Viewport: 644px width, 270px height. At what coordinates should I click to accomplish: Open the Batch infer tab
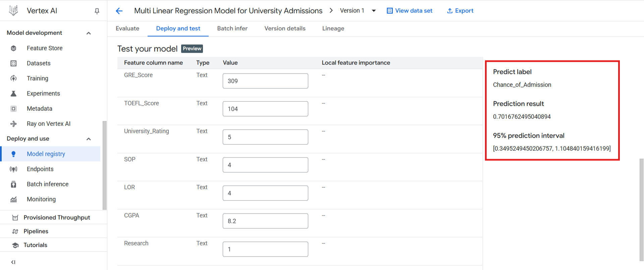[232, 29]
